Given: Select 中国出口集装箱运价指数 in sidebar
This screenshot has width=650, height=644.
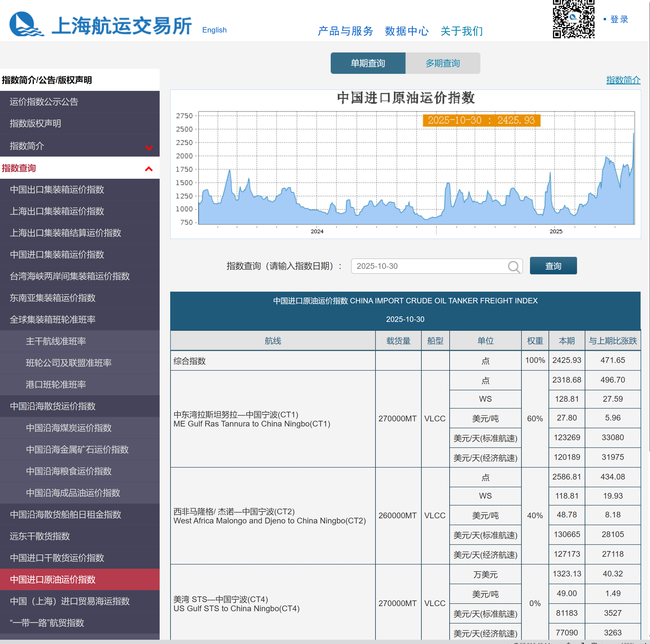Looking at the screenshot, I should click(x=57, y=189).
